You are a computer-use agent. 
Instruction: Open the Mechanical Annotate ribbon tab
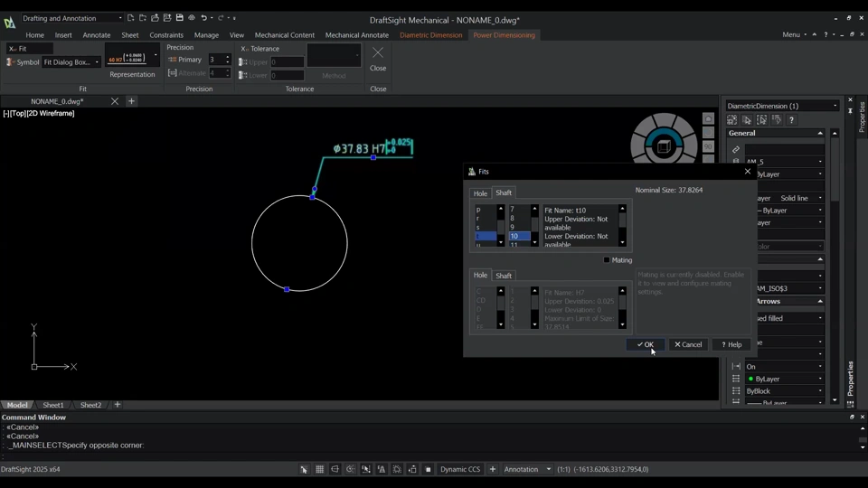pos(356,35)
